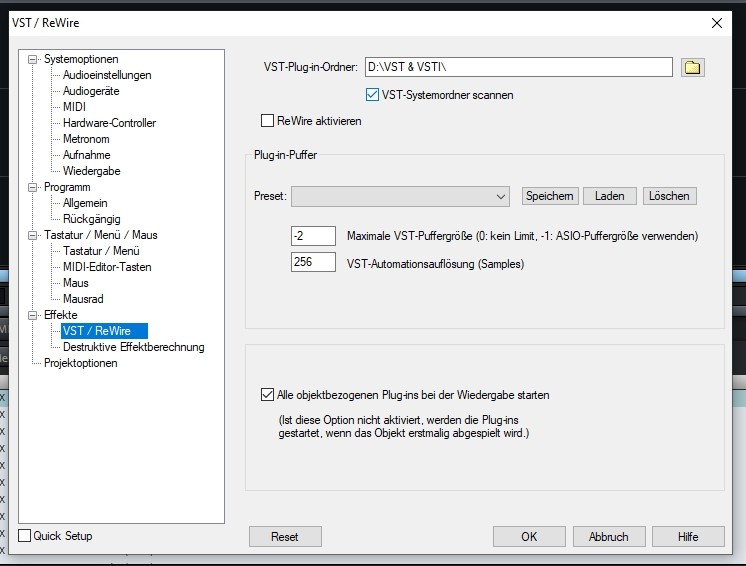This screenshot has width=746, height=566.
Task: Collapse the Programm tree node
Action: (x=32, y=187)
